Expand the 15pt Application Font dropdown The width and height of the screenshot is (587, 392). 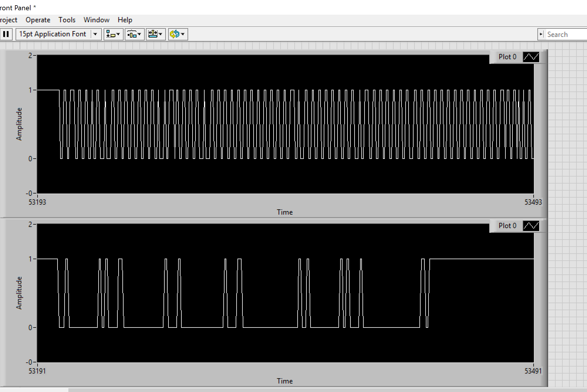pos(95,34)
